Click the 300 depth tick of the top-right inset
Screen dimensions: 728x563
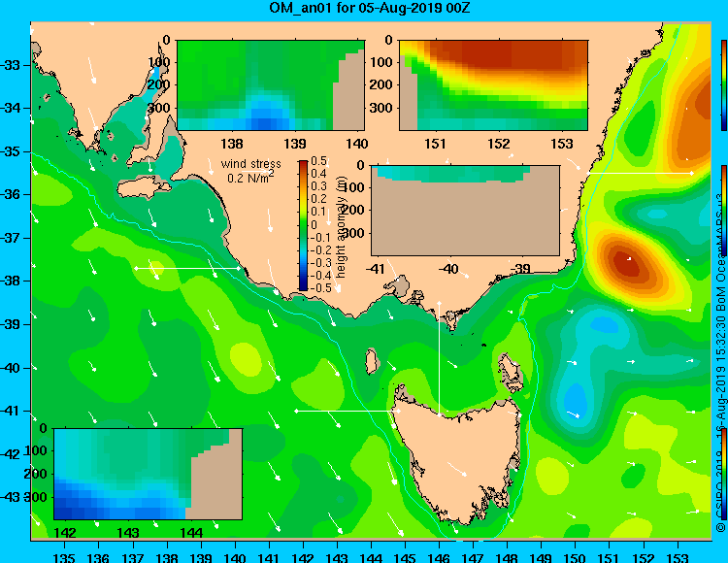(381, 108)
